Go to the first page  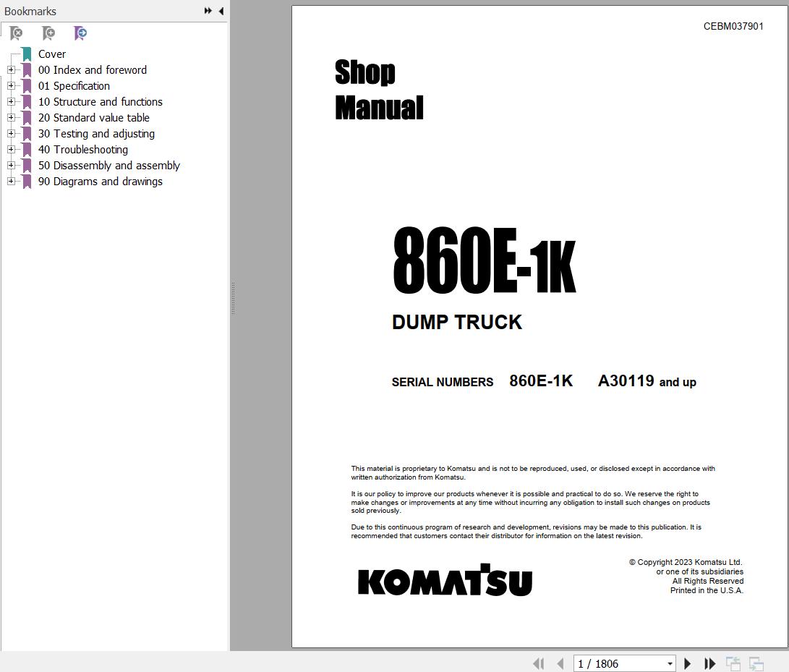pos(538,663)
